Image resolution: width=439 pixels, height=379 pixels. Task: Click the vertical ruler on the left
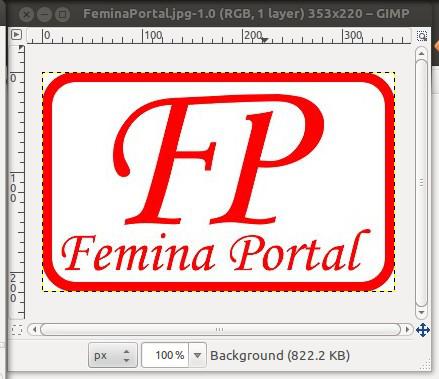coord(17,183)
